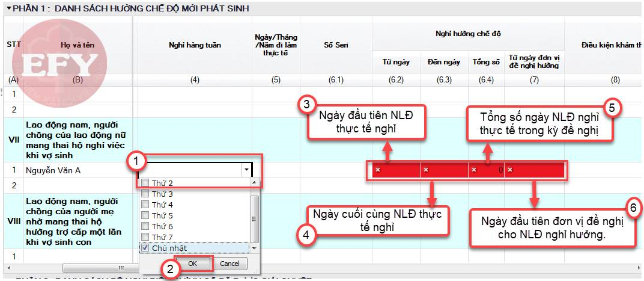Tick the Thứ 2 checkbox
This screenshot has width=644, height=281.
(x=145, y=183)
